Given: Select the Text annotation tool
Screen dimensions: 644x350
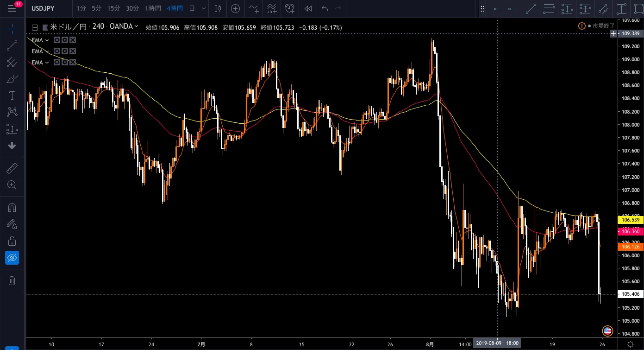Looking at the screenshot, I should coord(12,95).
